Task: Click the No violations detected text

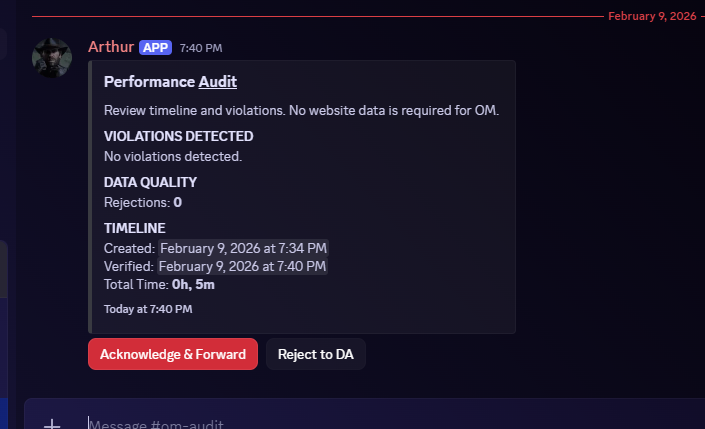Action: [173, 156]
